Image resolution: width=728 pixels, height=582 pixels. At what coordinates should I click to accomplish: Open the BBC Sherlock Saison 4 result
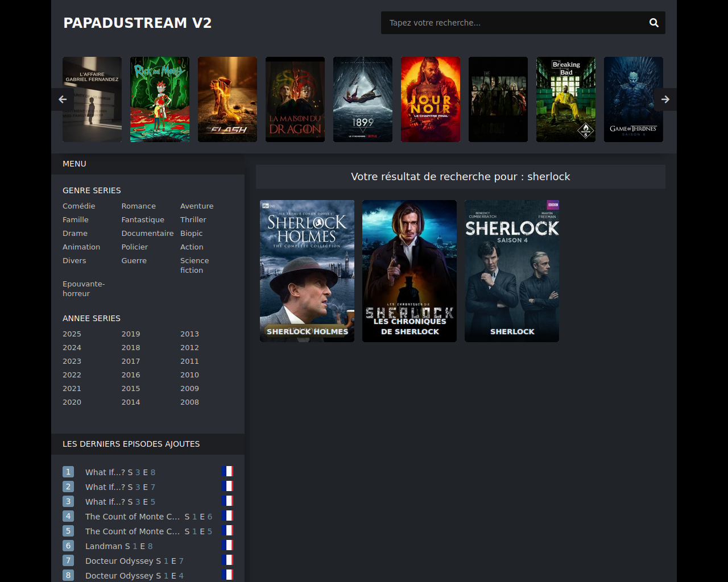(512, 271)
